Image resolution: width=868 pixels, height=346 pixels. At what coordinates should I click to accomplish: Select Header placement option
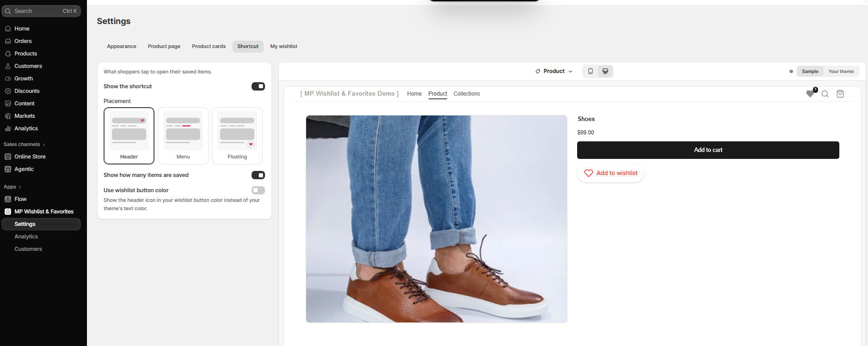129,136
